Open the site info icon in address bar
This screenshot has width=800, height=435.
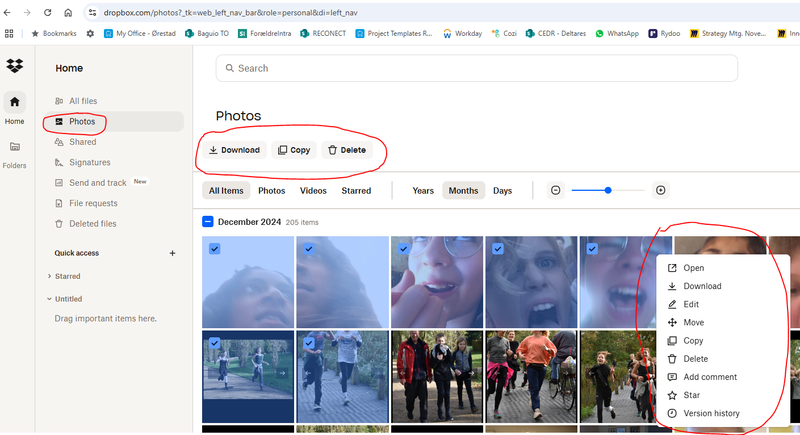click(x=92, y=12)
